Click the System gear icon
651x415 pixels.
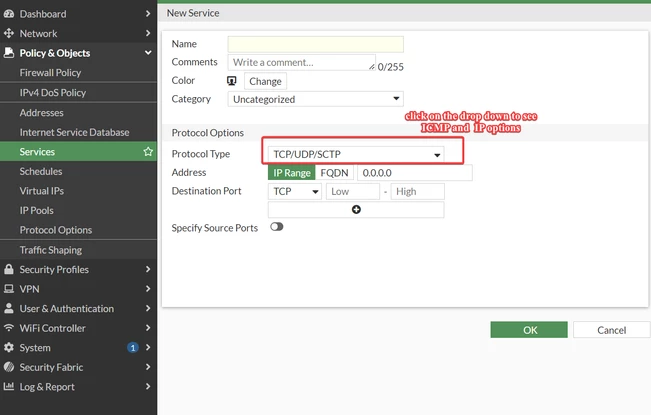9,347
